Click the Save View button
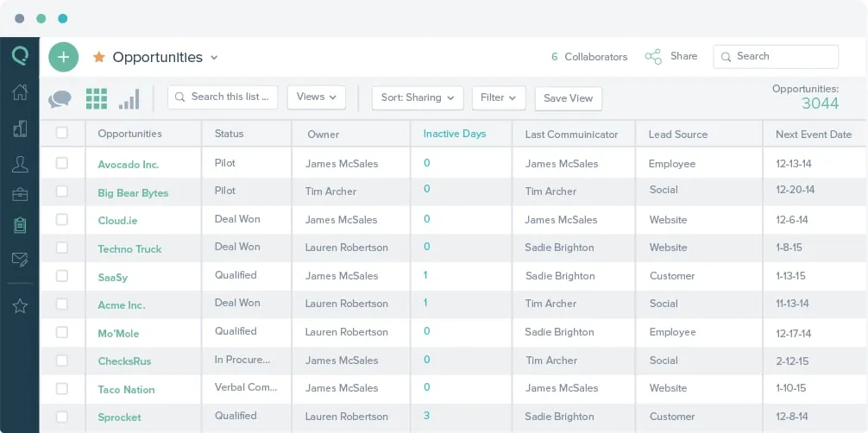The image size is (868, 433). (x=568, y=98)
